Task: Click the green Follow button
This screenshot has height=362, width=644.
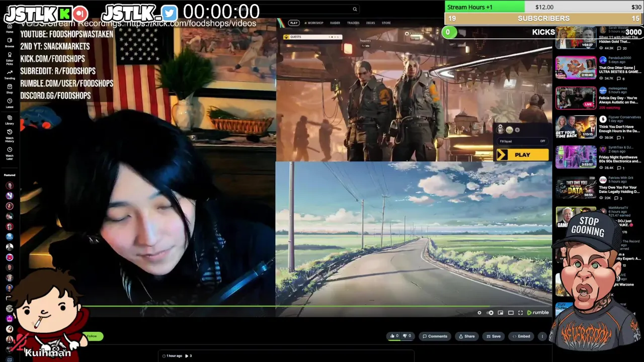Action: [94, 336]
